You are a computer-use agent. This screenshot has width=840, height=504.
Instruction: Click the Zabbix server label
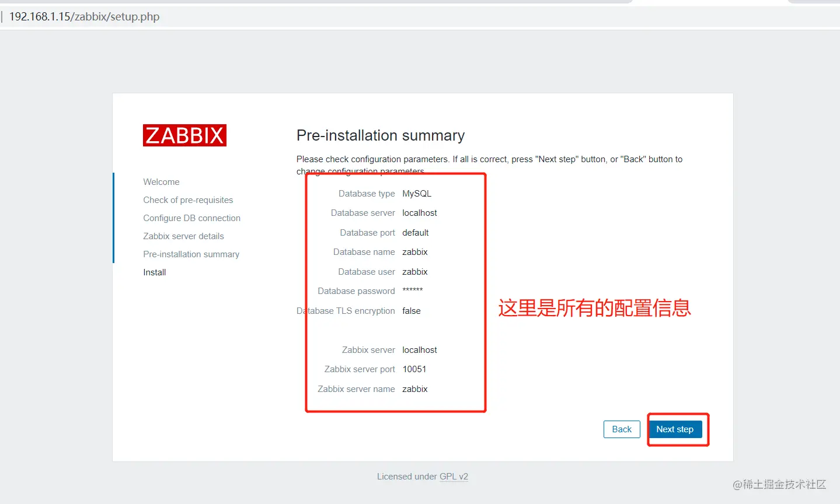pyautogui.click(x=368, y=350)
